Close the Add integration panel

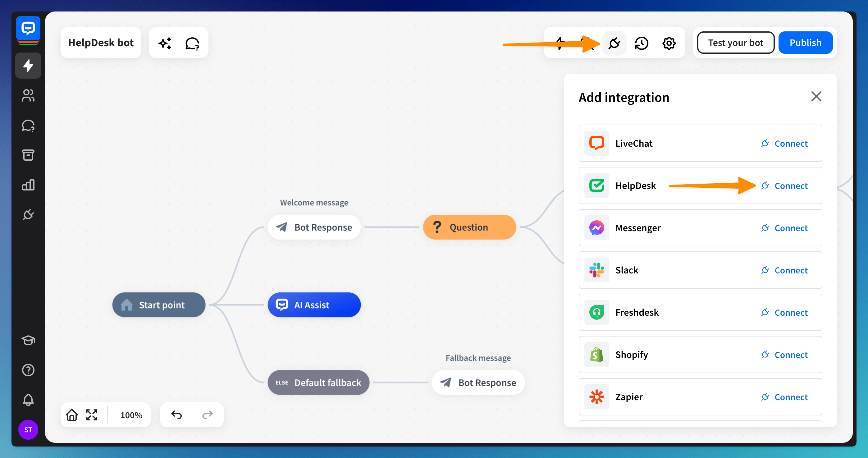pyautogui.click(x=816, y=97)
